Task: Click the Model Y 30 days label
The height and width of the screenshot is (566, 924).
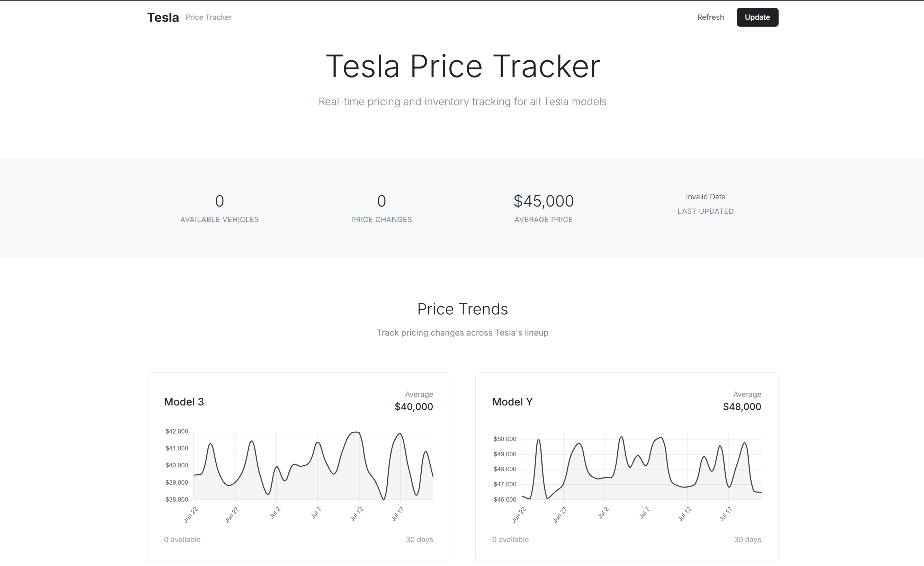Action: 747,540
